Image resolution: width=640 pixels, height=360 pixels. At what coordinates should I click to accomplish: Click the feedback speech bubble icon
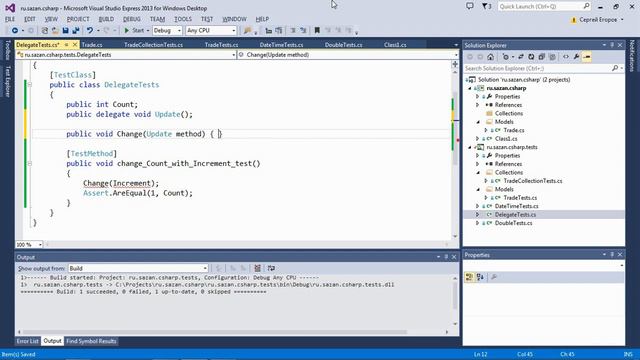pyautogui.click(x=470, y=6)
